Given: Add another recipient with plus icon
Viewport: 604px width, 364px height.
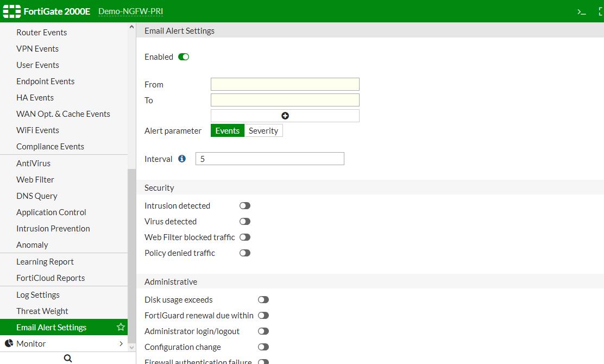Looking at the screenshot, I should tap(285, 116).
